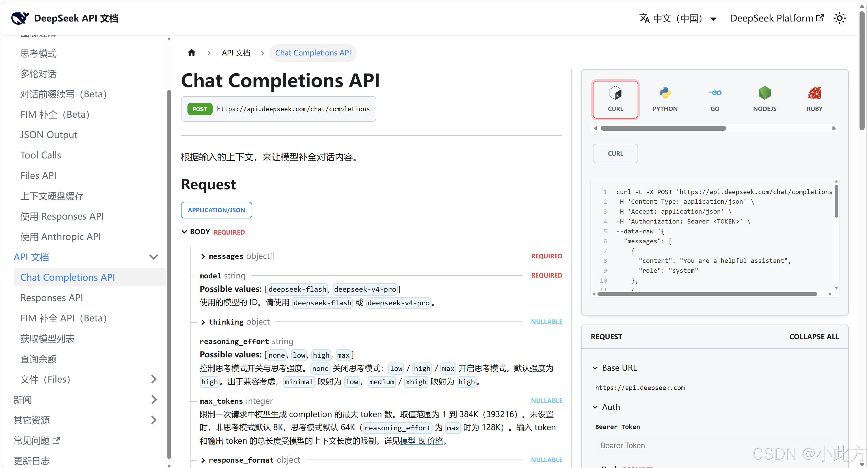Click the sidebar vertical scrollbar

(169, 274)
